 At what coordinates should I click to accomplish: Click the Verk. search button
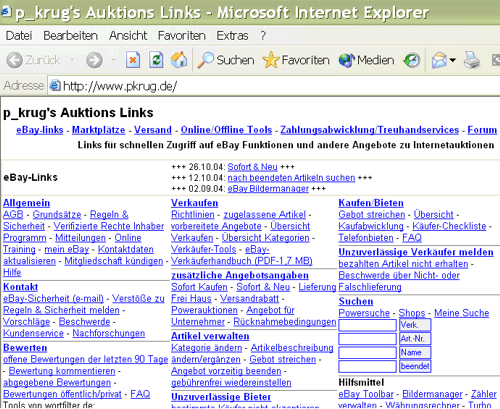pos(415,325)
